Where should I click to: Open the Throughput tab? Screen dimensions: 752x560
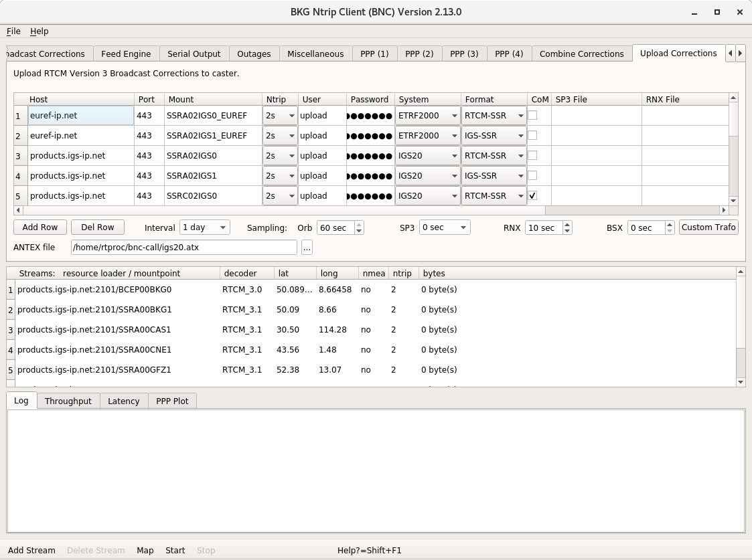[68, 401]
